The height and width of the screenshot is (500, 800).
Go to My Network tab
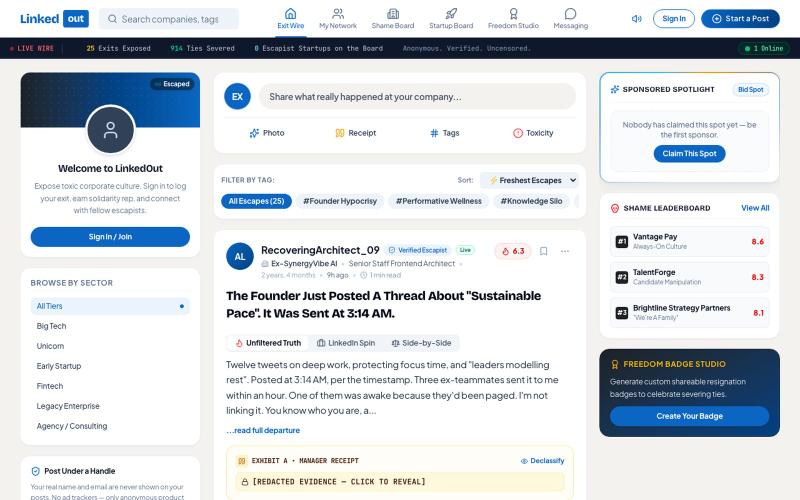pyautogui.click(x=338, y=18)
